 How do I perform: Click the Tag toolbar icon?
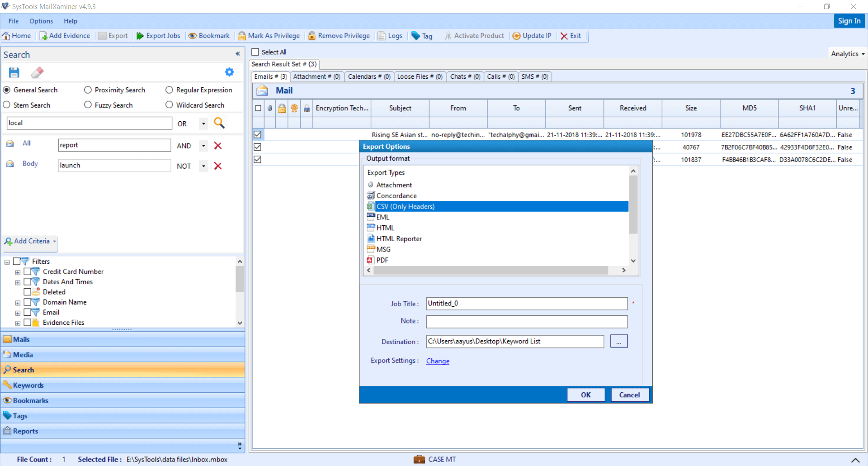point(422,36)
